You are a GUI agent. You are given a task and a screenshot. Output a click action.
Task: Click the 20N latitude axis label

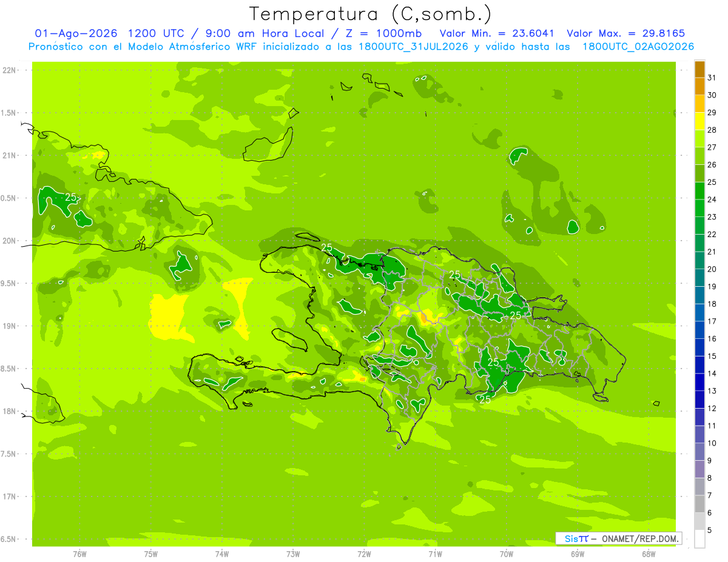[9, 241]
